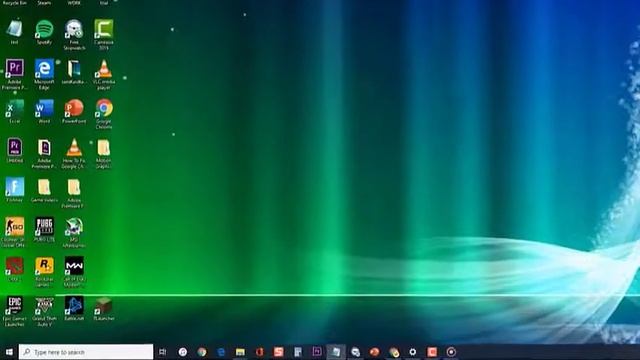Viewport: 640px width, 360px height.
Task: Open VLC media player shortcut
Action: click(x=104, y=74)
